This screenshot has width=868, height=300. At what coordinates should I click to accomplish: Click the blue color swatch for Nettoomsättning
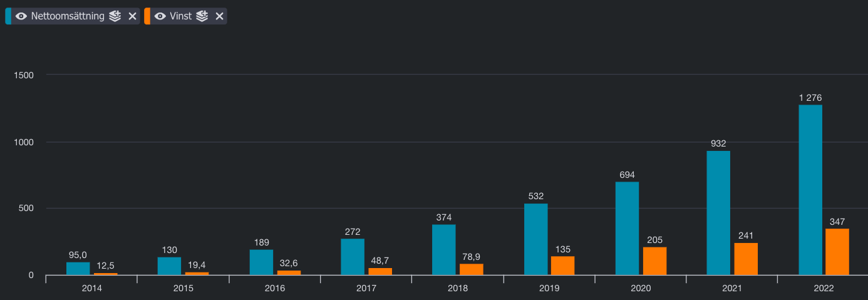point(8,16)
